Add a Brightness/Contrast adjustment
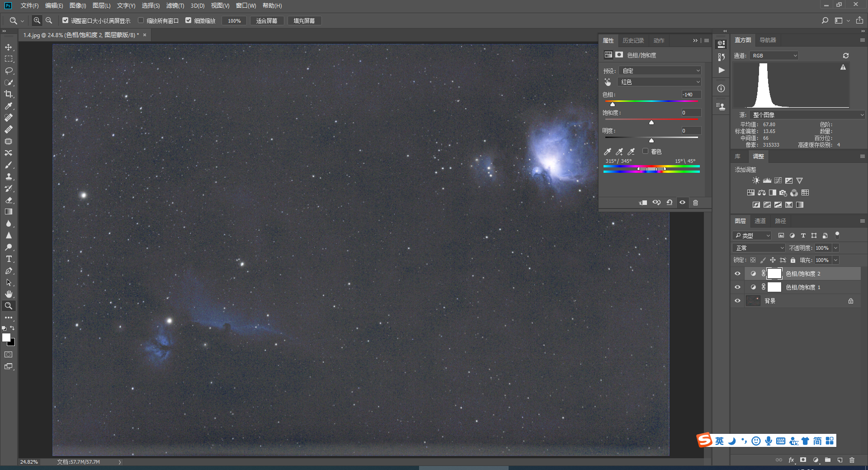 pyautogui.click(x=756, y=180)
